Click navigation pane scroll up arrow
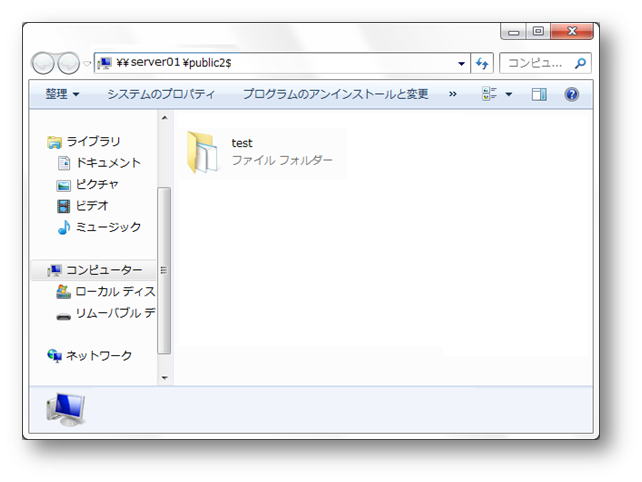Screen dimensions: 642x482 click(165, 118)
